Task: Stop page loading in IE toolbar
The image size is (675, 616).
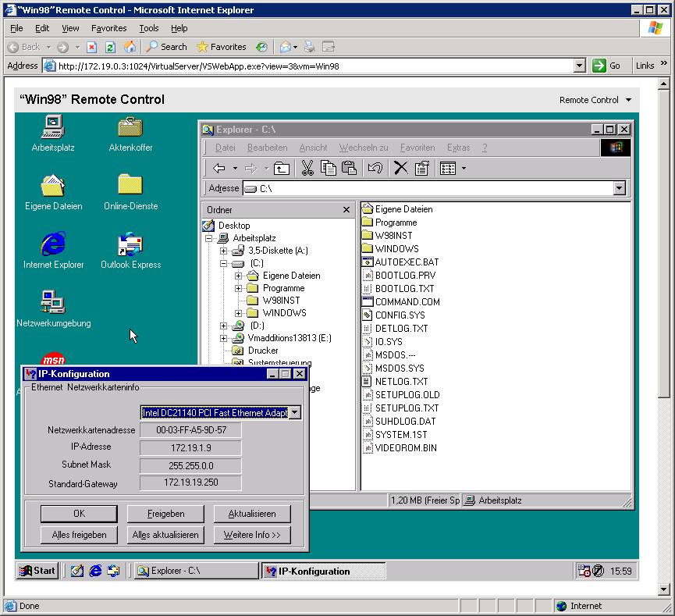Action: coord(92,47)
